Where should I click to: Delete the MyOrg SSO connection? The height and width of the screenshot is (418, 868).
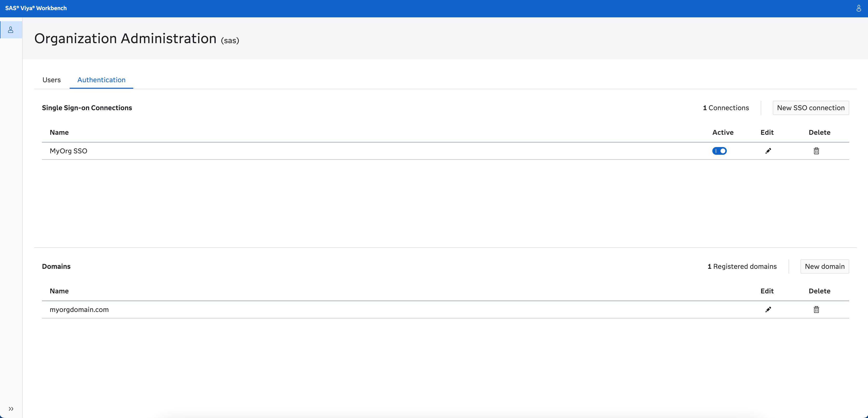[x=816, y=151]
